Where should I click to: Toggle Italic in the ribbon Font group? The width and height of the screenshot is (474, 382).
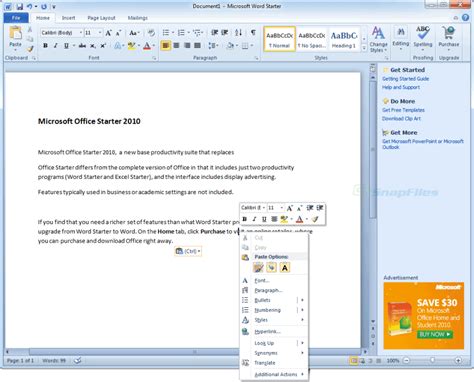[x=56, y=46]
